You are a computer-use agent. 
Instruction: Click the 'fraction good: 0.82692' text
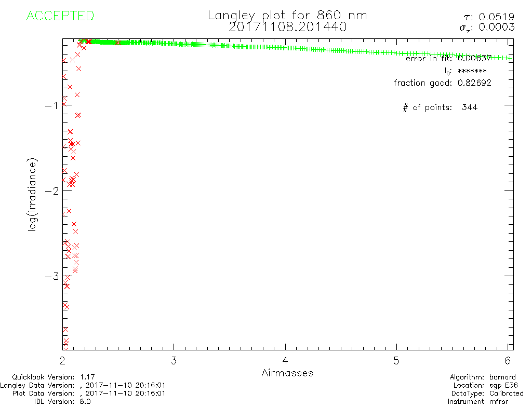[x=442, y=83]
